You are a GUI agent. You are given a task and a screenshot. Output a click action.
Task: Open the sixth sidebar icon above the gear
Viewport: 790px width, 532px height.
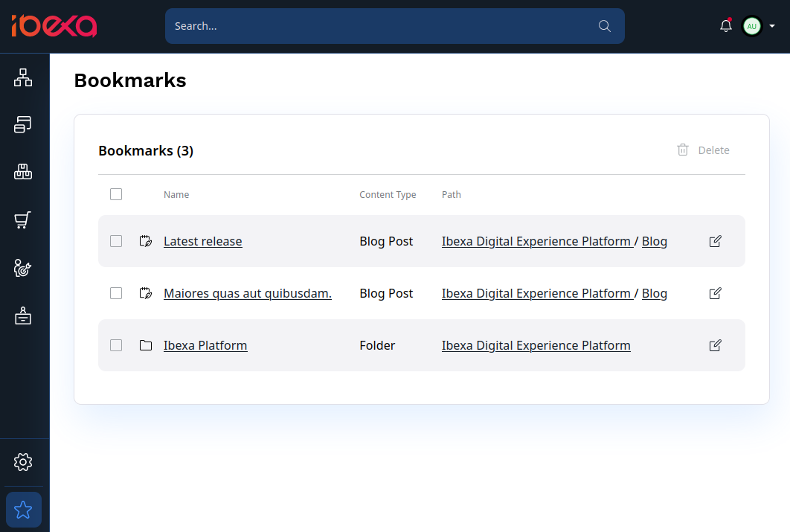pos(22,315)
